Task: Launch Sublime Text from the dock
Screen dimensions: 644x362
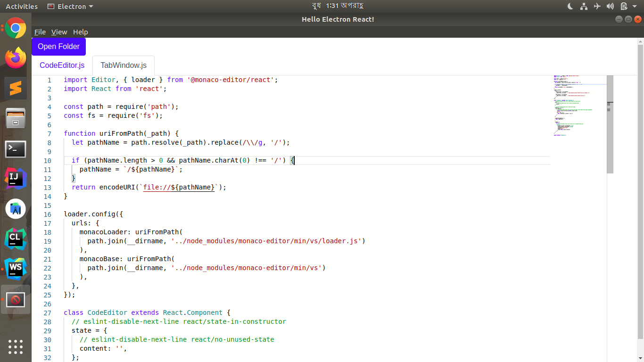Action: [x=16, y=88]
